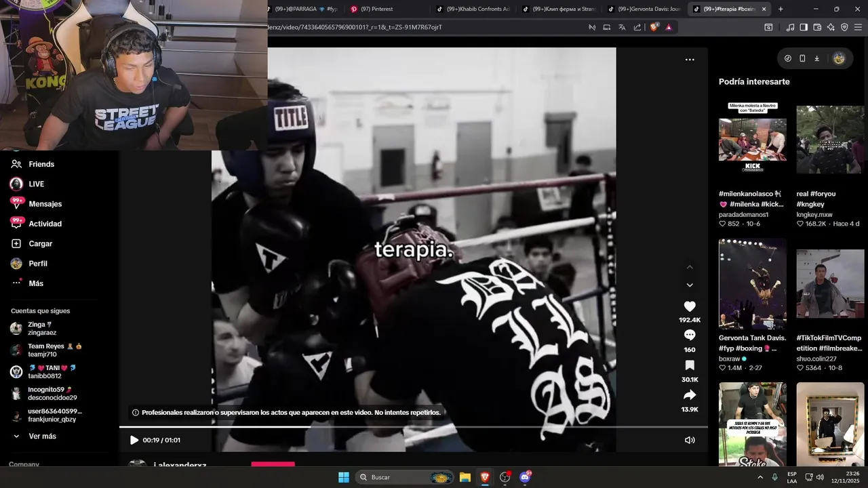This screenshot has height=488, width=868.
Task: Close the #terapia #boxing tab
Action: (764, 9)
